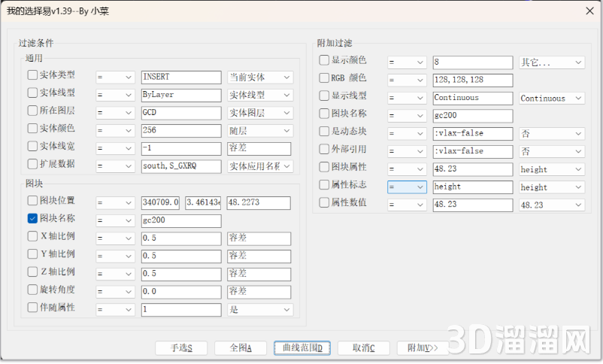The width and height of the screenshot is (603, 364).
Task: Click the 属性标志 height input field
Action: point(473,187)
